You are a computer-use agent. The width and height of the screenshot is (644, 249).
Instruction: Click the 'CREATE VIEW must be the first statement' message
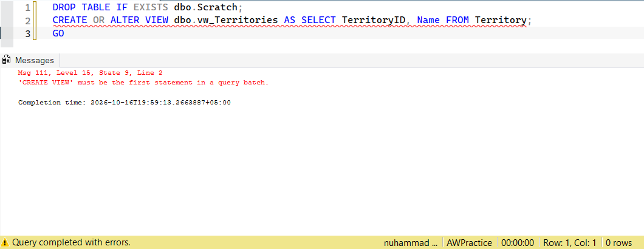pos(143,83)
